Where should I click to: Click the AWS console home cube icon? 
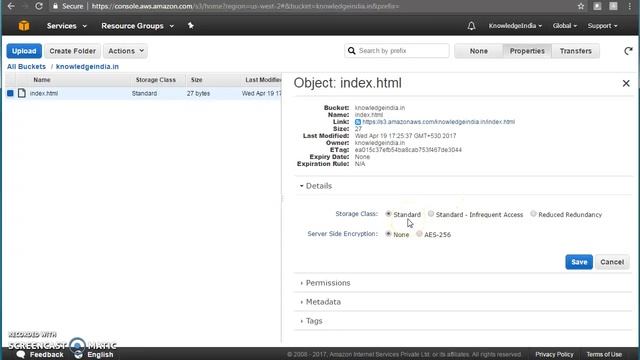tap(24, 26)
